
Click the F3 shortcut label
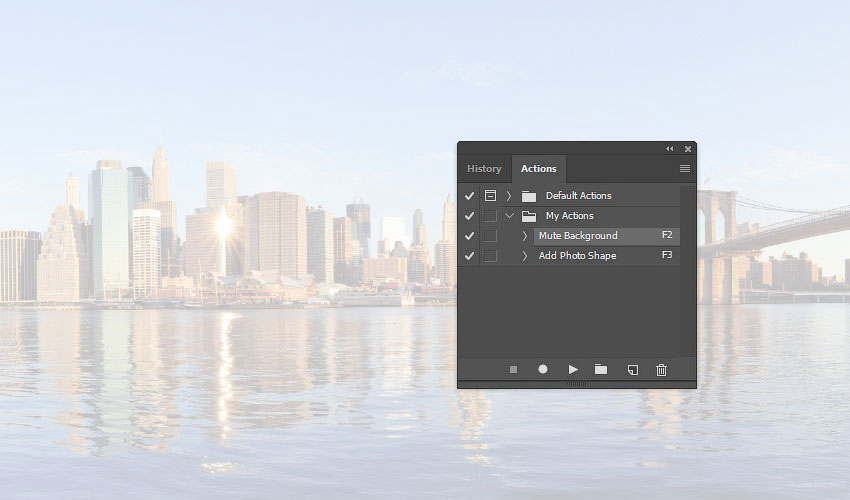667,255
